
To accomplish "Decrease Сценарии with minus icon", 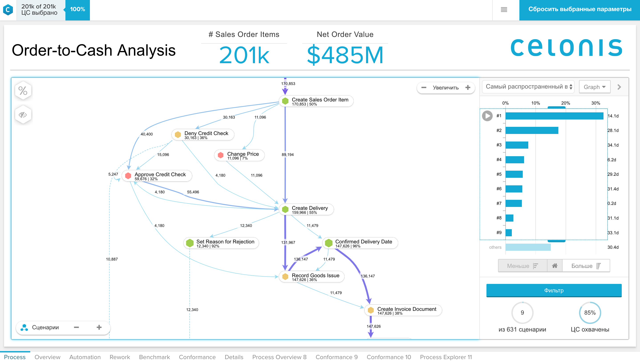I will [x=77, y=327].
